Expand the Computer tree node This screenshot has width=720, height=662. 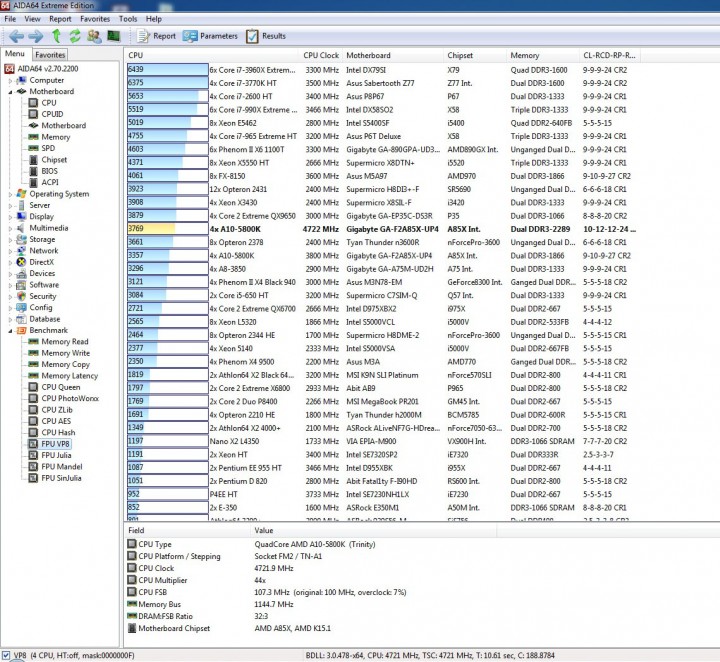pyautogui.click(x=10, y=80)
